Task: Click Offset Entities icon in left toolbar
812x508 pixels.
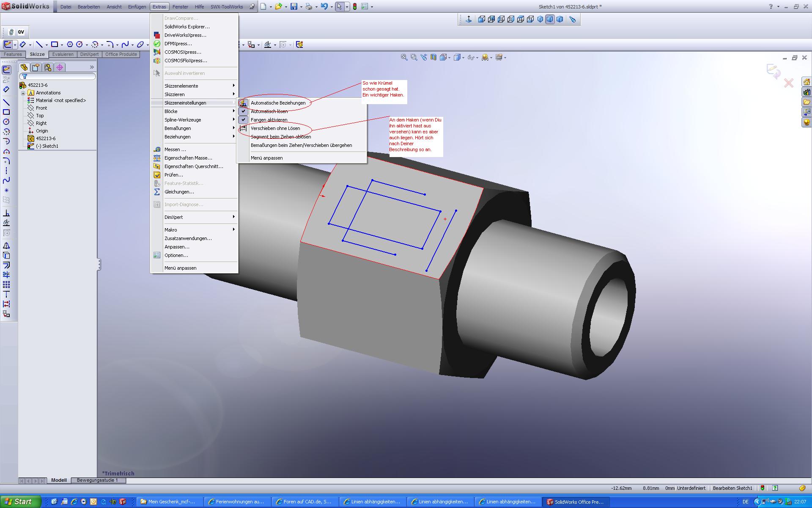Action: 6,265
